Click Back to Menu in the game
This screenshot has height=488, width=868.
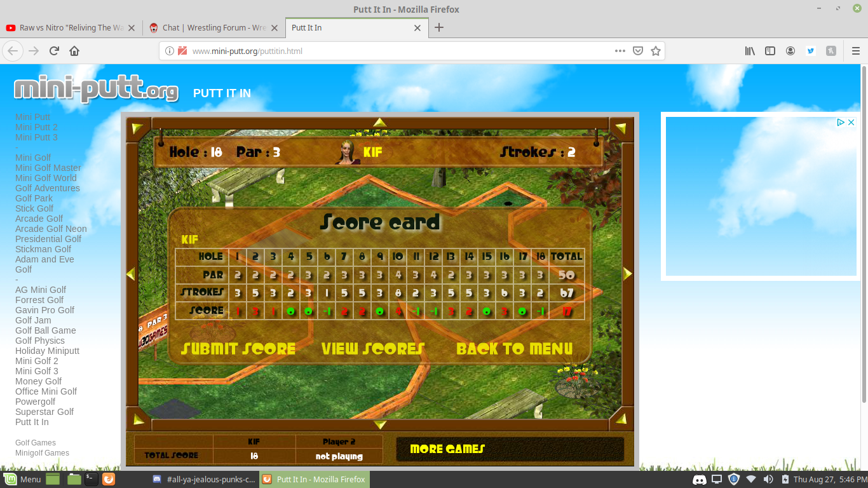pyautogui.click(x=514, y=349)
